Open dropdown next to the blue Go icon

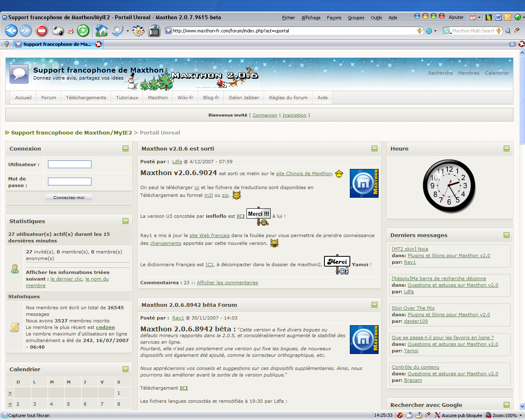coord(435,31)
